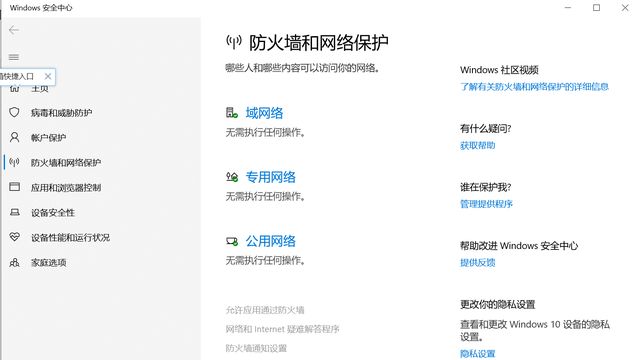Select 防火墙和网络保护 in sidebar

66,162
